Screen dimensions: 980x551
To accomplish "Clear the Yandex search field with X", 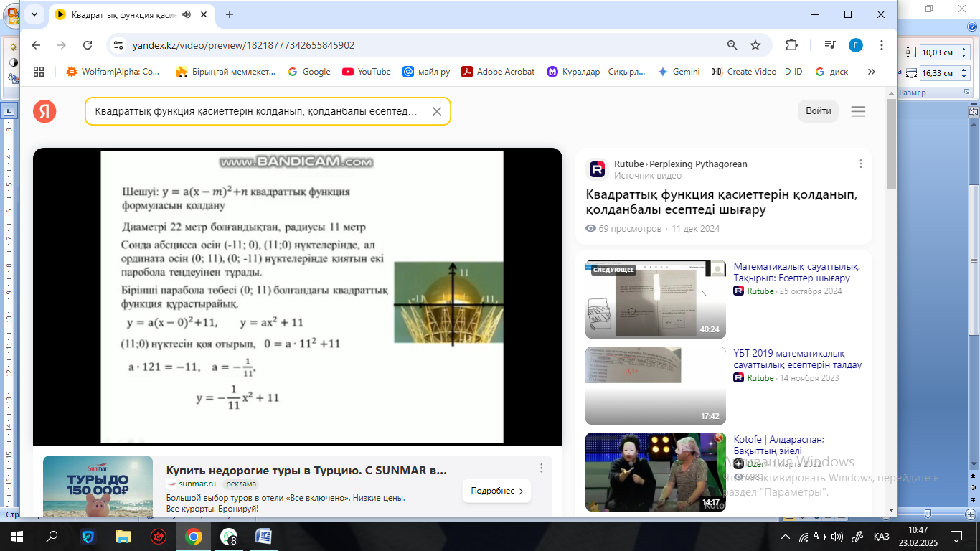I will (436, 111).
